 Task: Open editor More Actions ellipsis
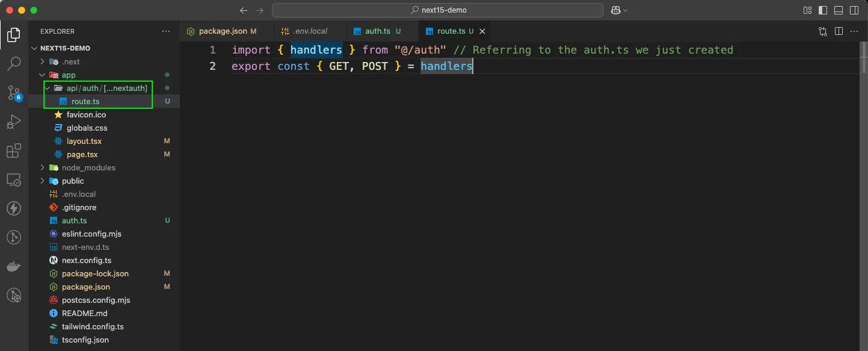tap(854, 31)
